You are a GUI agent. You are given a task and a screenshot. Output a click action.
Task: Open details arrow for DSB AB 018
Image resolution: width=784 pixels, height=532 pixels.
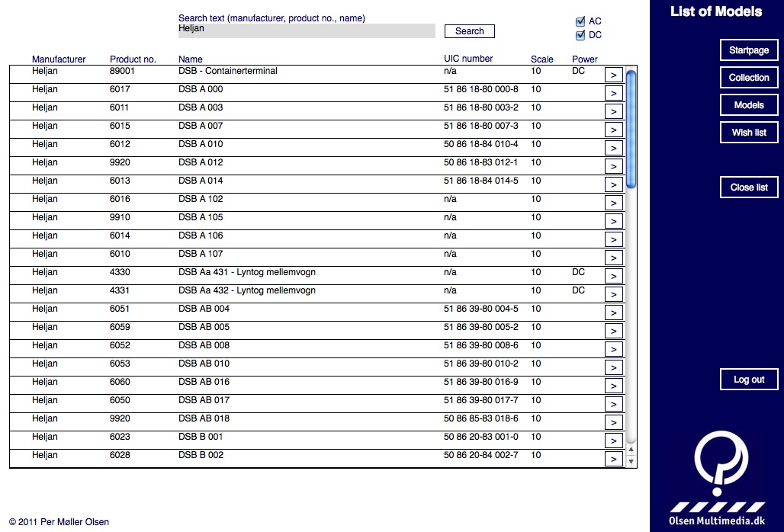coord(613,422)
